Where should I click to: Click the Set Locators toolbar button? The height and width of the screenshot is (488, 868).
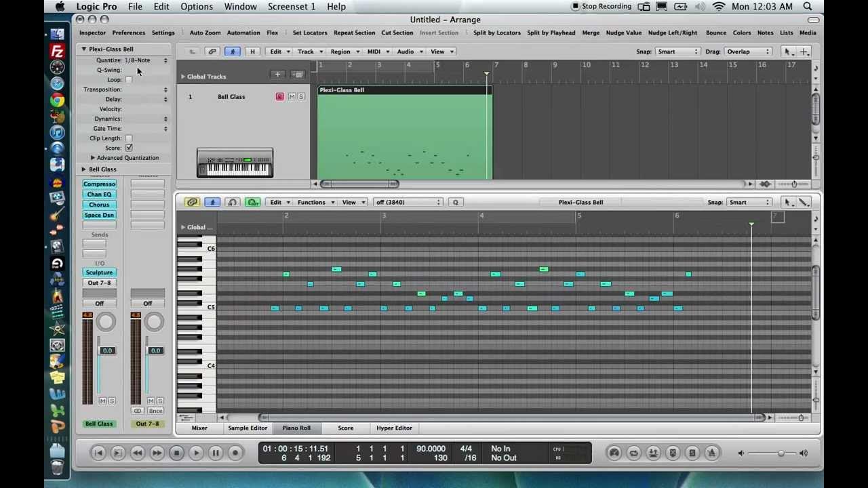click(x=310, y=33)
